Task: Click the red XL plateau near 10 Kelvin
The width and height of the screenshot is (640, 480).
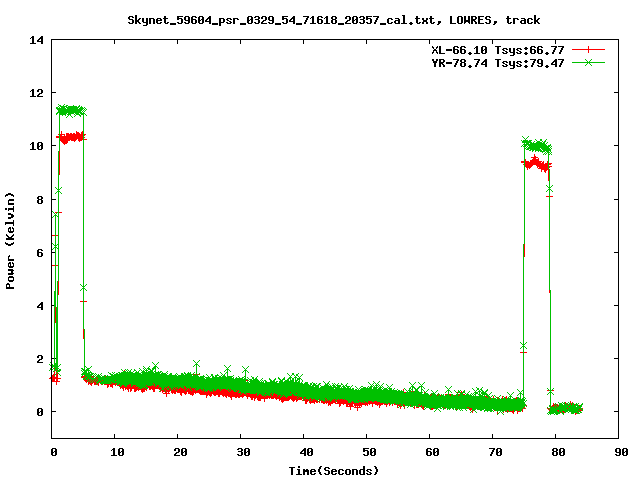Action: 71,137
